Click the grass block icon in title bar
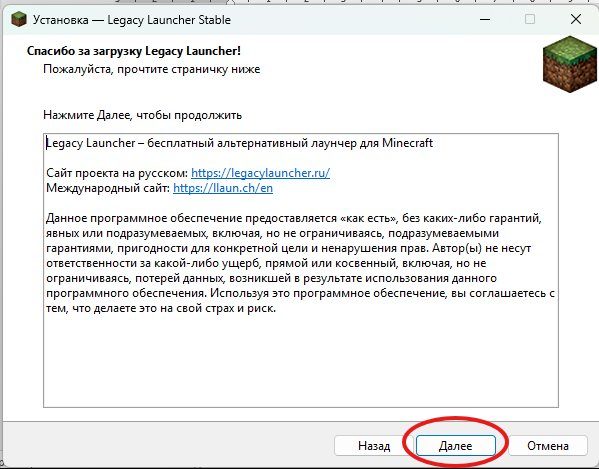Screen dimensions: 599x469 (19, 19)
